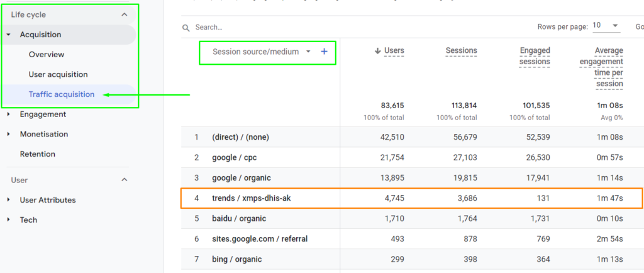Viewport: 644px width, 273px height.
Task: Collapse the Life cycle section chevron
Action: (125, 14)
